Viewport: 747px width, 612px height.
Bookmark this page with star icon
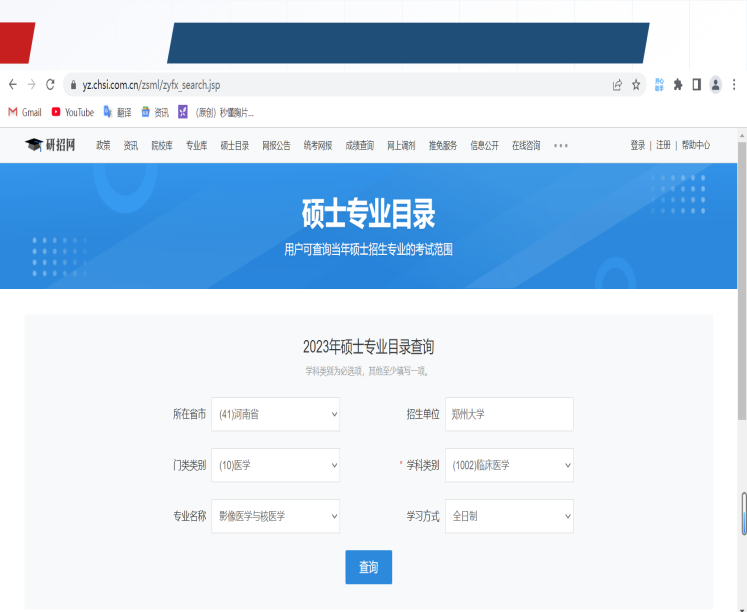pyautogui.click(x=636, y=85)
